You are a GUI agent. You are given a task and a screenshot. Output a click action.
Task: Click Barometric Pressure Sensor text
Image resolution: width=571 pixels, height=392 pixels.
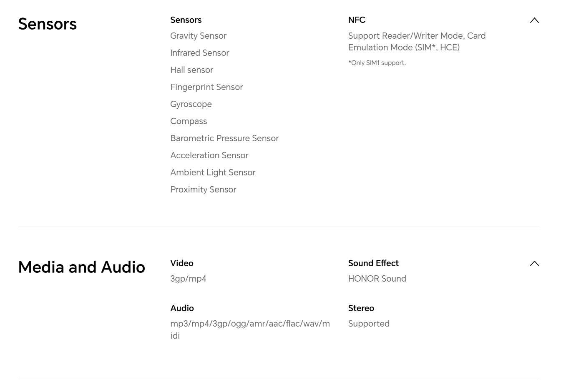[224, 138]
